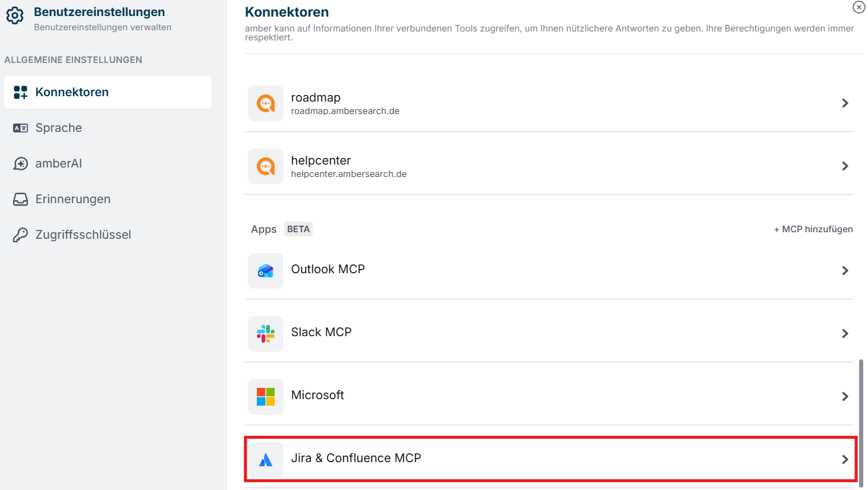Click the amberAI chat sparkle icon
868x490 pixels.
(x=21, y=163)
